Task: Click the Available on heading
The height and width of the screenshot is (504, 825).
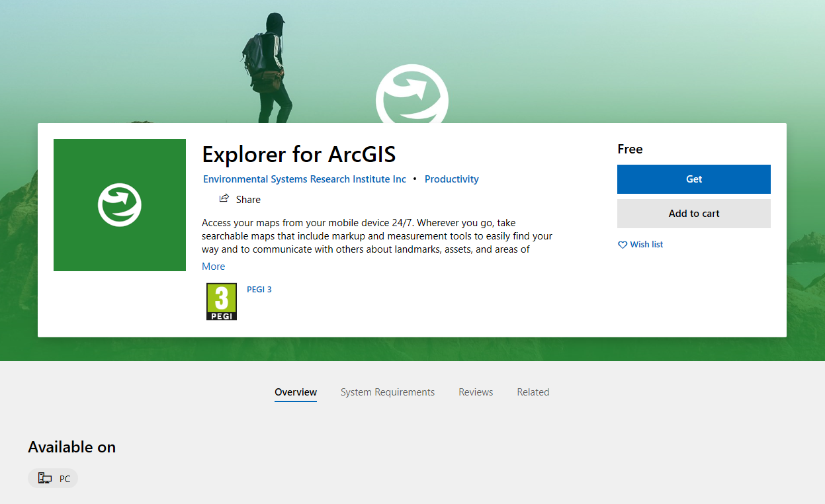Action: tap(71, 447)
